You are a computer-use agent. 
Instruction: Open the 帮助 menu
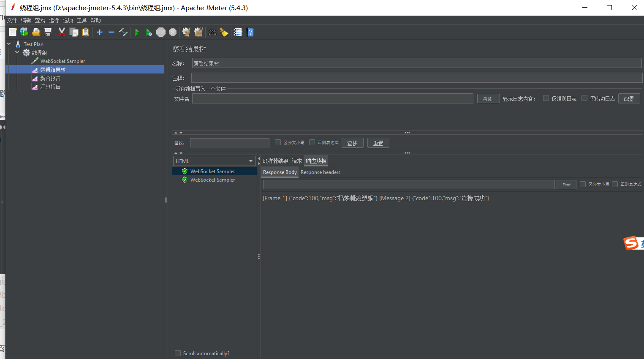tap(96, 20)
